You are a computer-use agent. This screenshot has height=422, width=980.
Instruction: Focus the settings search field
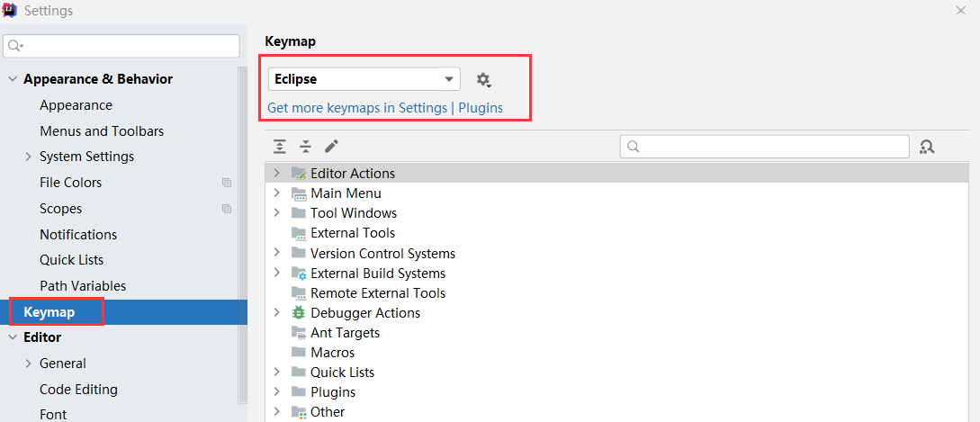(121, 46)
